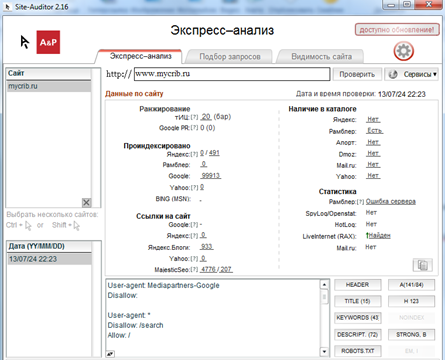This screenshot has width=445, height=360.
Task: Click the Сайт column header
Action: [x=49, y=74]
